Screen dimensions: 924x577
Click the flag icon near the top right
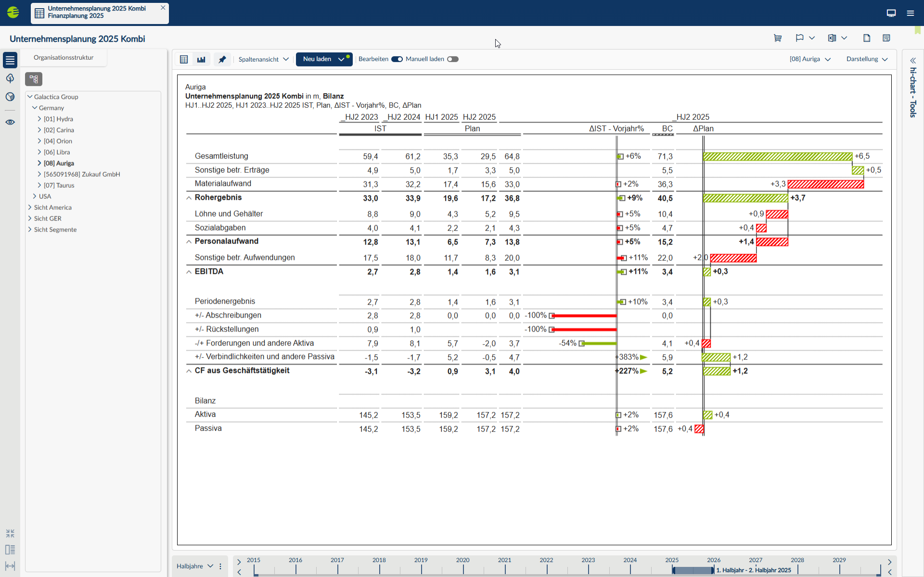point(799,38)
